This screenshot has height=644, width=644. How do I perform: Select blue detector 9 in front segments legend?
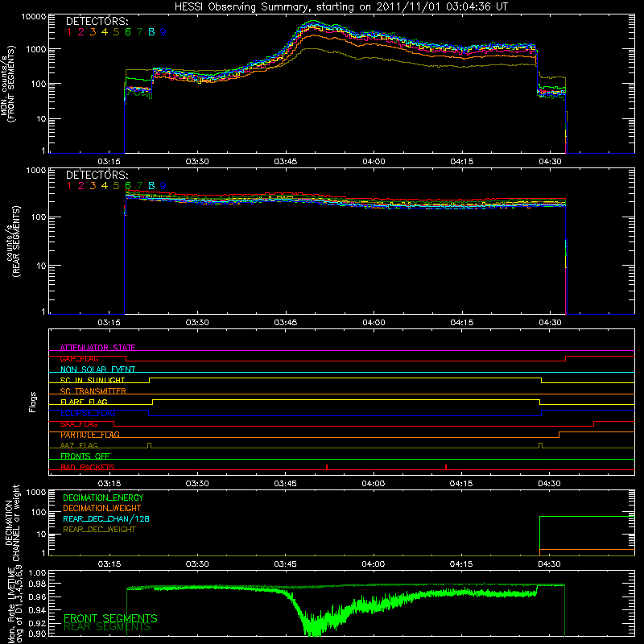[163, 32]
